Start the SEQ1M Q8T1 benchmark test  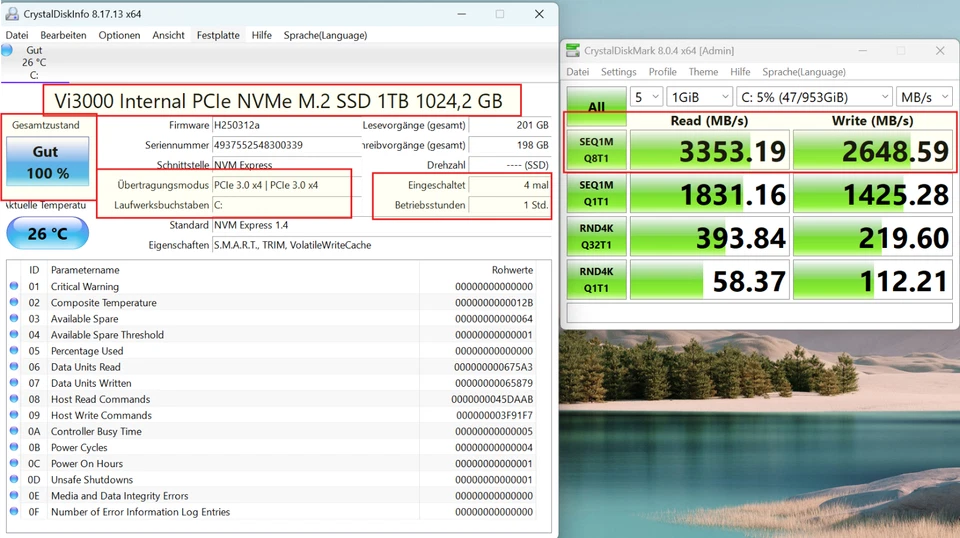[x=596, y=149]
